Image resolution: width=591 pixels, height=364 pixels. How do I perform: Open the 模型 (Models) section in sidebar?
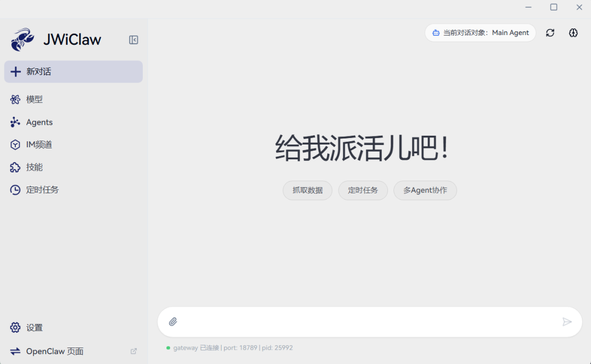tap(36, 99)
